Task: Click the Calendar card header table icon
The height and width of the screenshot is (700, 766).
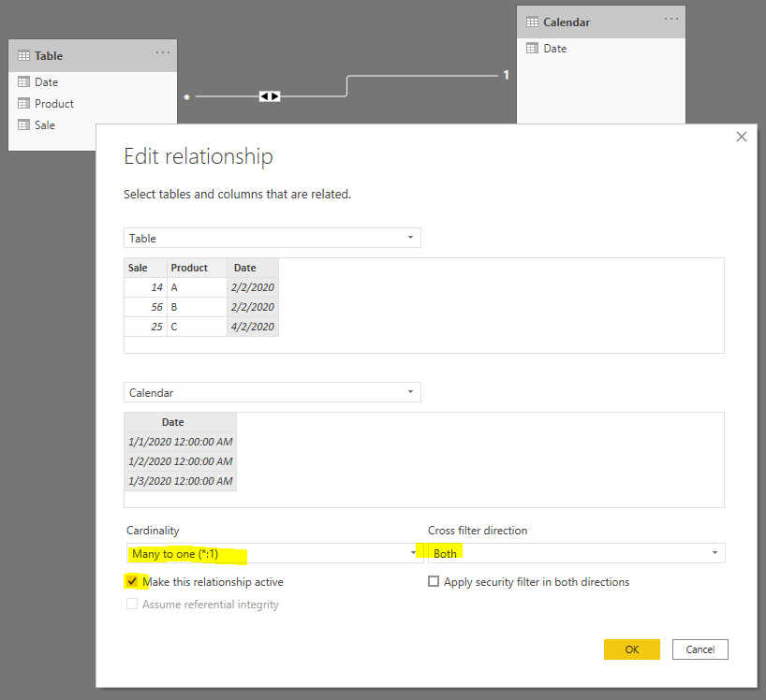Action: click(x=532, y=22)
